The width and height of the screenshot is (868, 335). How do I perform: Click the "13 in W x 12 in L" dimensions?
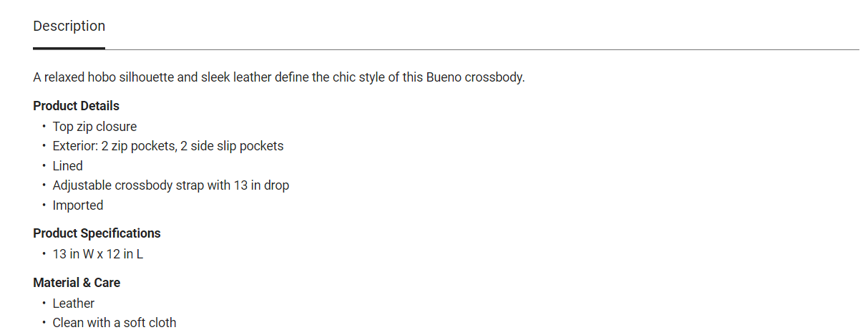pos(98,254)
